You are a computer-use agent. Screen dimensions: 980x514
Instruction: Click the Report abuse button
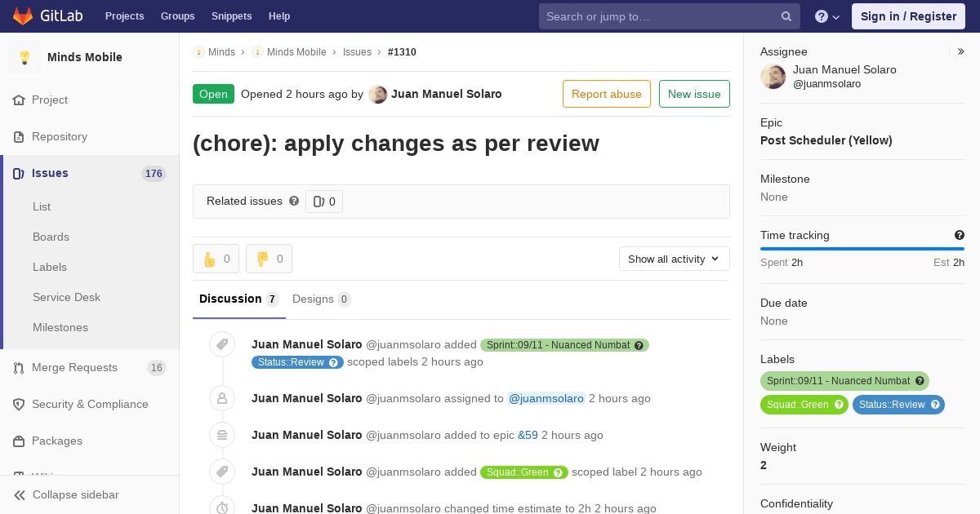607,94
